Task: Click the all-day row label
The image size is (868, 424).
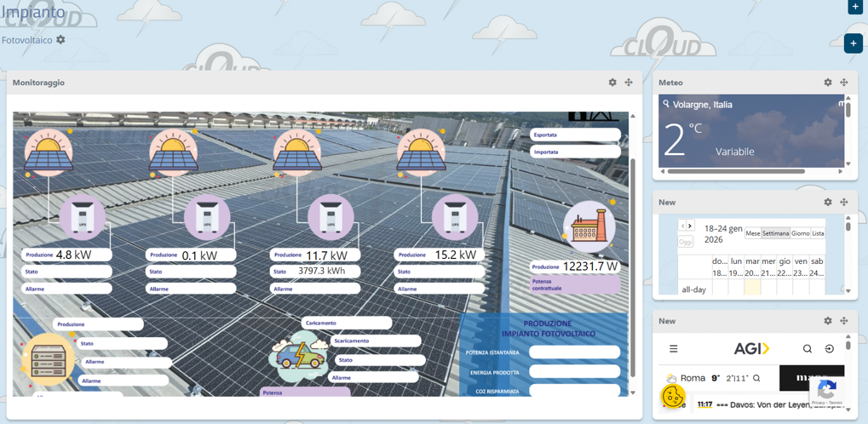Action: point(694,289)
